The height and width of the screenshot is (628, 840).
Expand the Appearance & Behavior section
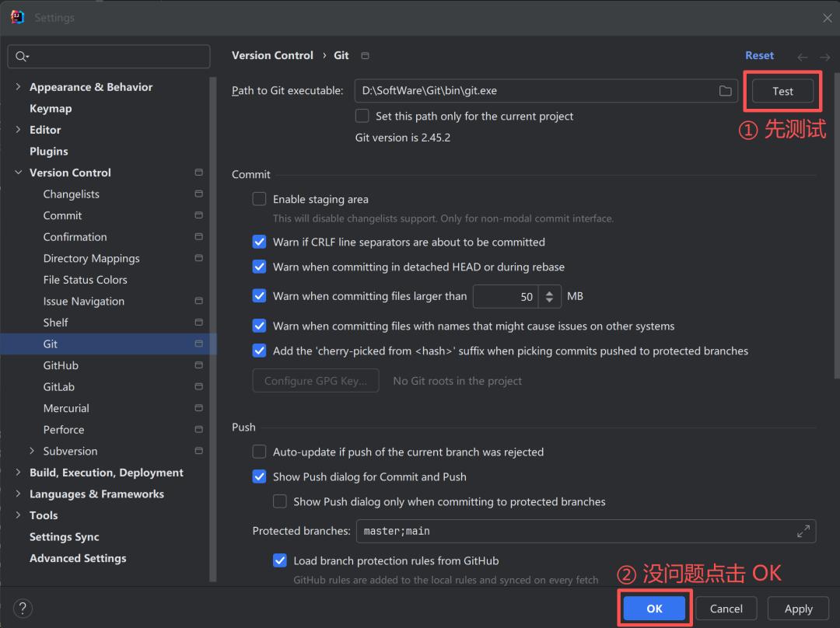click(x=18, y=87)
